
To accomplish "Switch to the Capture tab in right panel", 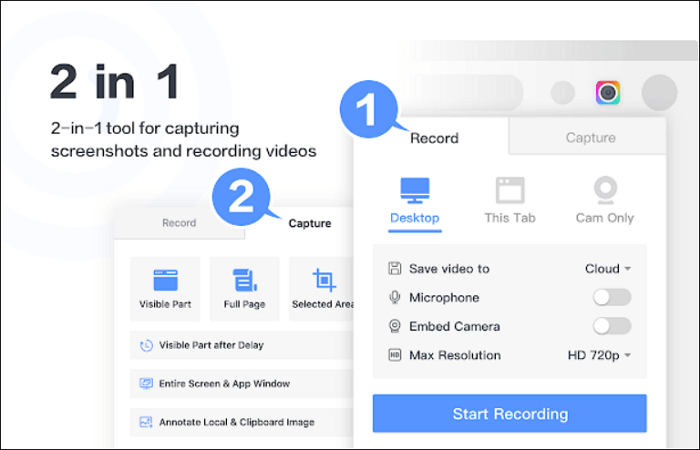I will [590, 137].
